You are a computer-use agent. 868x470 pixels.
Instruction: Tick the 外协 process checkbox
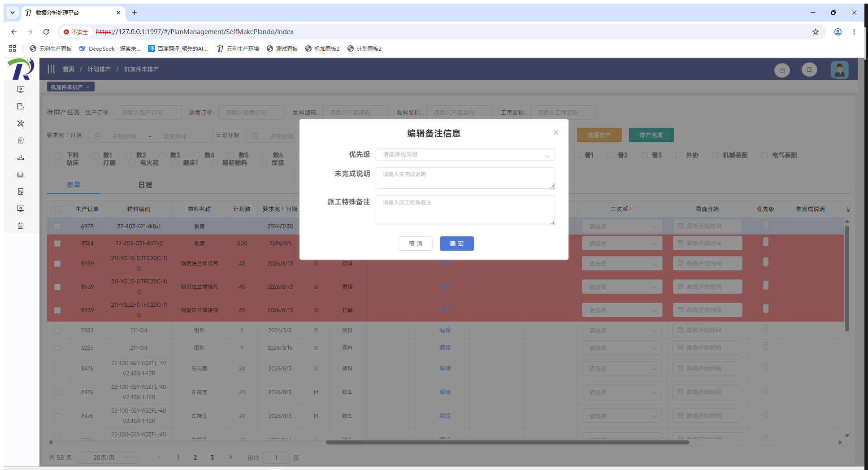pyautogui.click(x=678, y=155)
